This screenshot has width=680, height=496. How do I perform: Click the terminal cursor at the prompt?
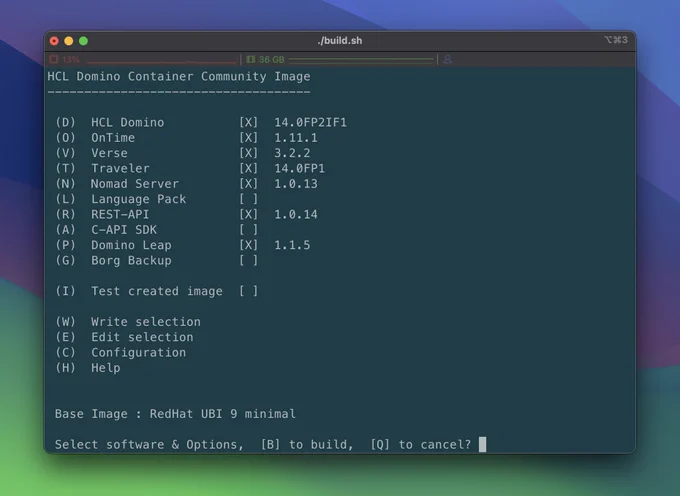coord(482,444)
